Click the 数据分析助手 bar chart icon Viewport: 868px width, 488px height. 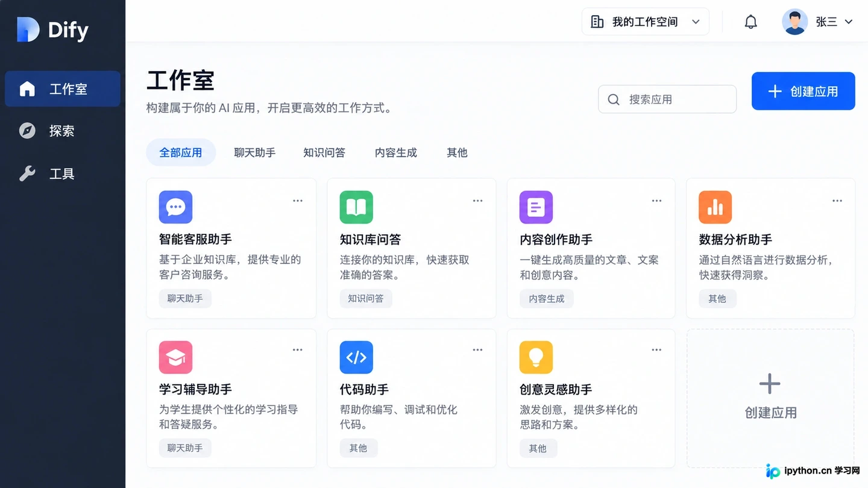click(715, 207)
